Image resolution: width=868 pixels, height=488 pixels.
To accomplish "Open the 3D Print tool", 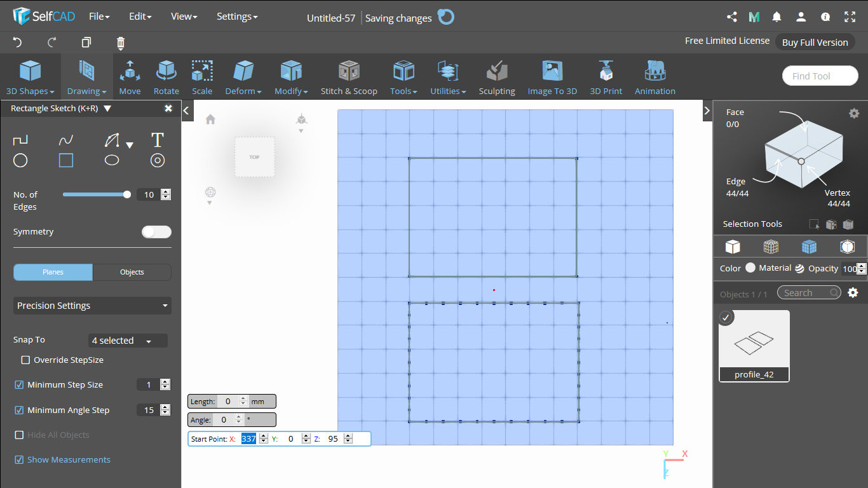I will pos(605,76).
